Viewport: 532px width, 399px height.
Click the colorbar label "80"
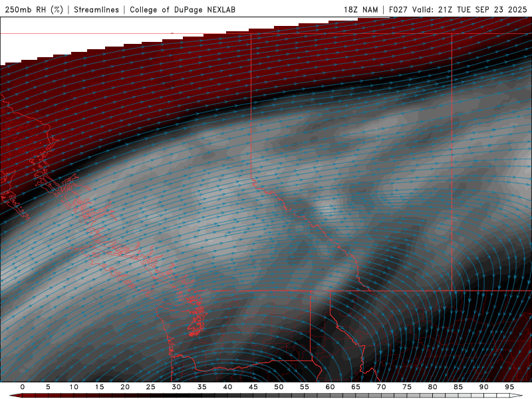(432, 387)
